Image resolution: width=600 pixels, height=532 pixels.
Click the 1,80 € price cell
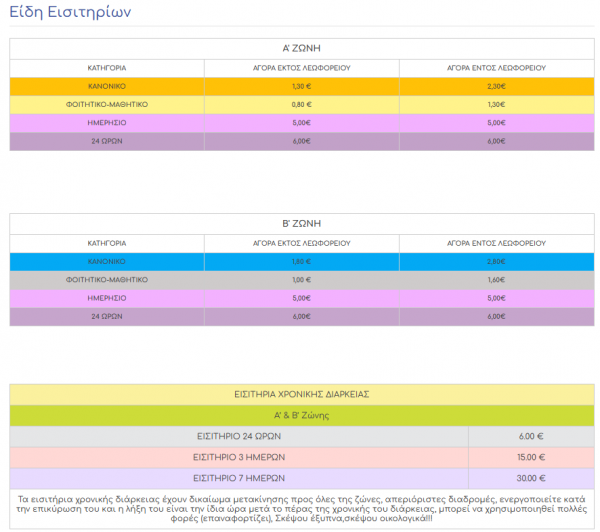tap(302, 262)
